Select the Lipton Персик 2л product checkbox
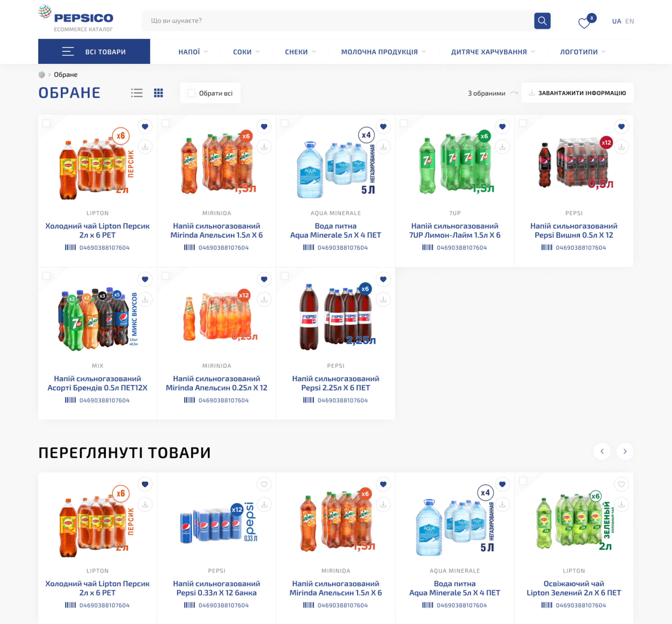672x624 pixels. point(46,123)
